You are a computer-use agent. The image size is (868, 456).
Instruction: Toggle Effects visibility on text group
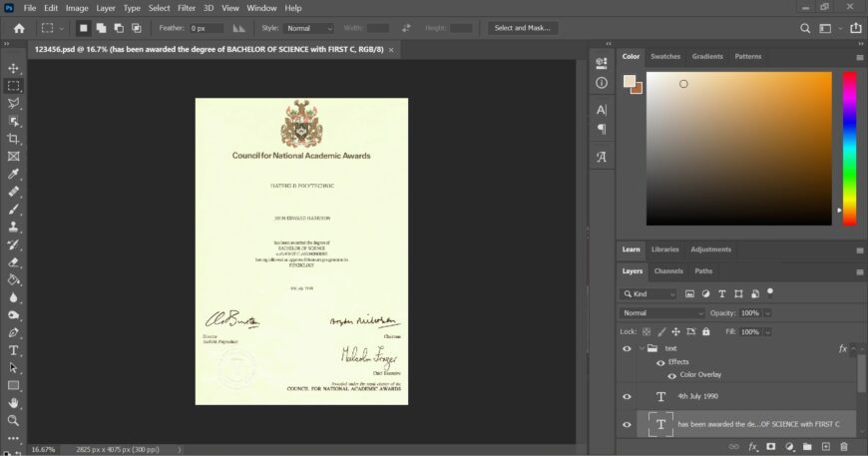click(x=660, y=362)
